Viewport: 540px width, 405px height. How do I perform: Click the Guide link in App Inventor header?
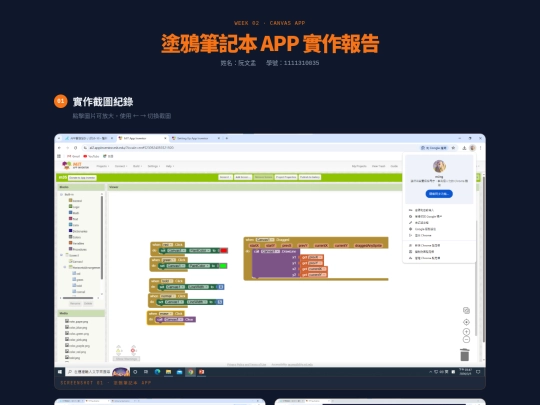point(394,166)
